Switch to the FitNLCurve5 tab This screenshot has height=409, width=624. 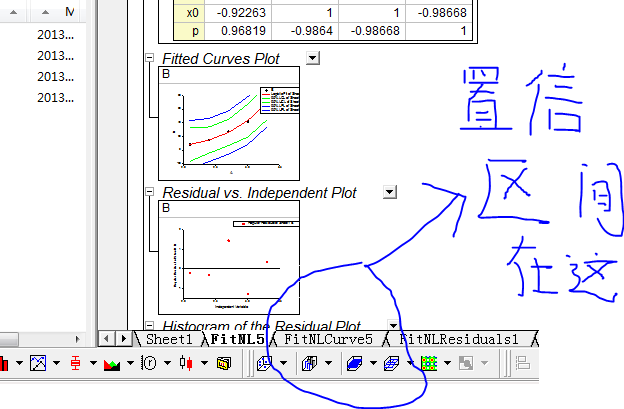[x=328, y=339]
